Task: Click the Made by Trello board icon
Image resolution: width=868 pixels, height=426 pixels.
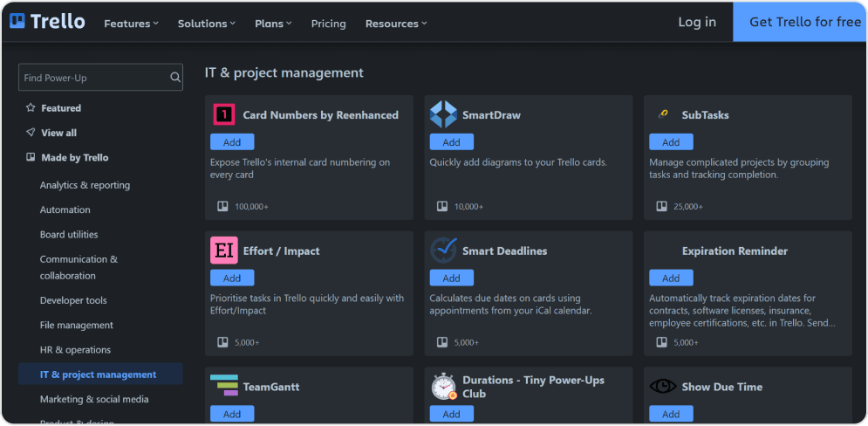Action: pyautogui.click(x=31, y=158)
